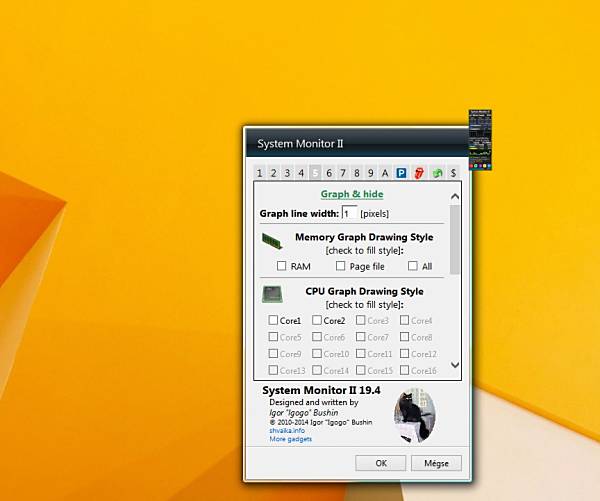Click the vertical scrollbar thumb

pos(455,240)
